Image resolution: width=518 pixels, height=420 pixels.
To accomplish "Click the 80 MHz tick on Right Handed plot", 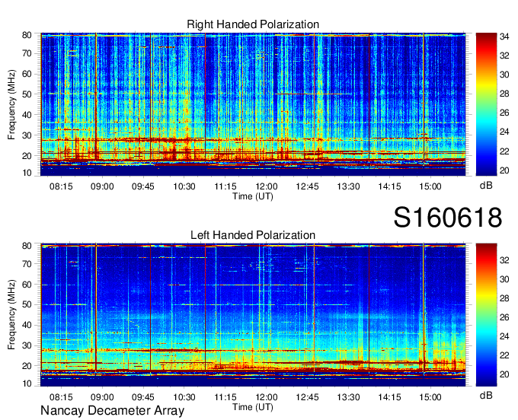I will [27, 35].
